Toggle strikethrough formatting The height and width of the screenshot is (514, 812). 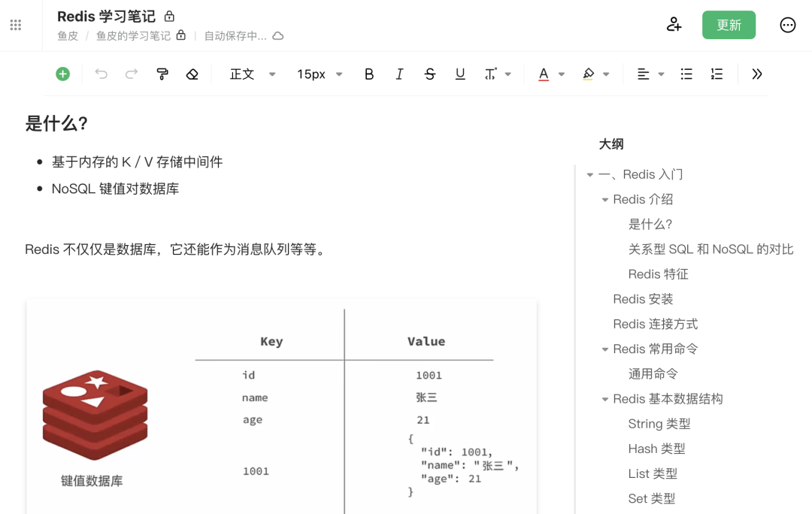[430, 74]
